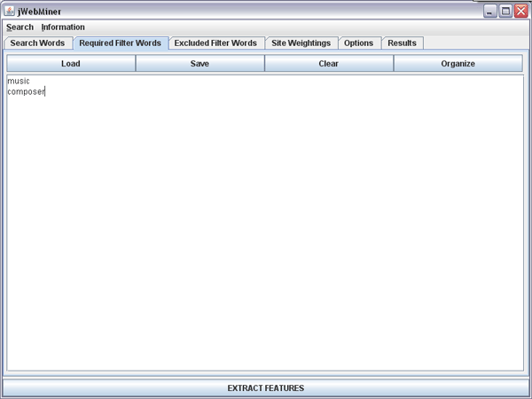Screen dimensions: 532x399
Task: Hit the Organize button
Action: click(x=458, y=64)
